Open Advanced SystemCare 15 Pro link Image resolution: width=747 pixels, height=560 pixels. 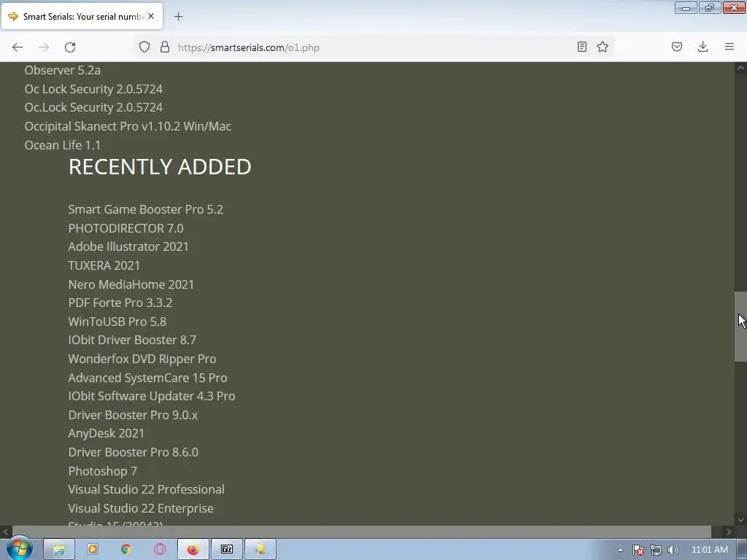(x=147, y=378)
